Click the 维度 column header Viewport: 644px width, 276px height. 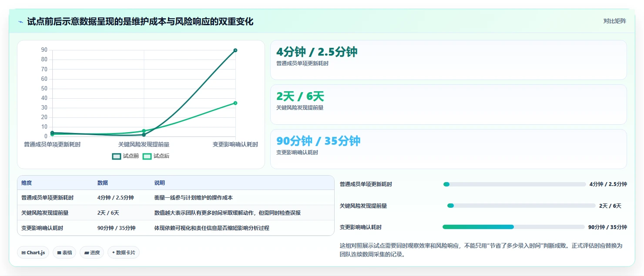(x=27, y=183)
